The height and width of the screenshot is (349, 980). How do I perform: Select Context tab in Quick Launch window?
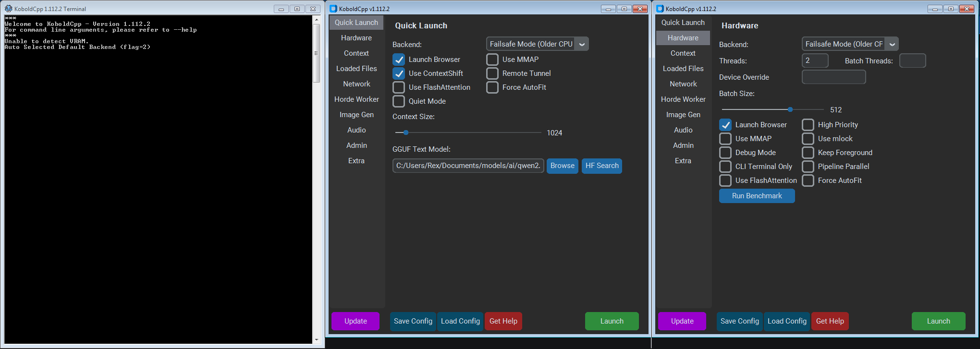pos(356,53)
